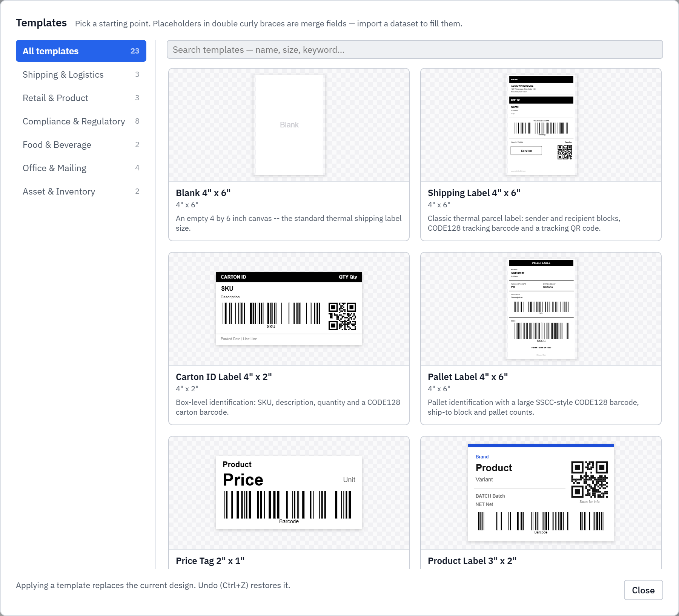Screen dimensions: 679x616
Task: Click the Price Tag 2" x 1" title
Action: click(x=210, y=561)
